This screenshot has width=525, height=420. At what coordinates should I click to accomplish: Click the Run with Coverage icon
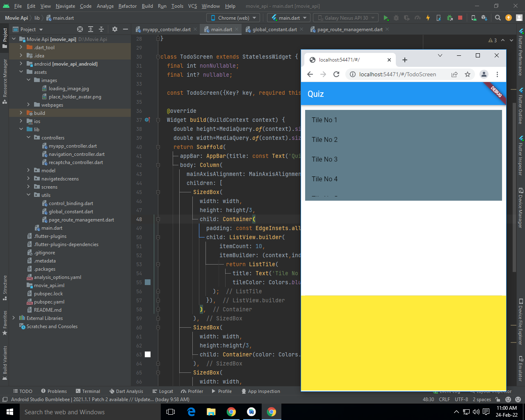click(407, 18)
